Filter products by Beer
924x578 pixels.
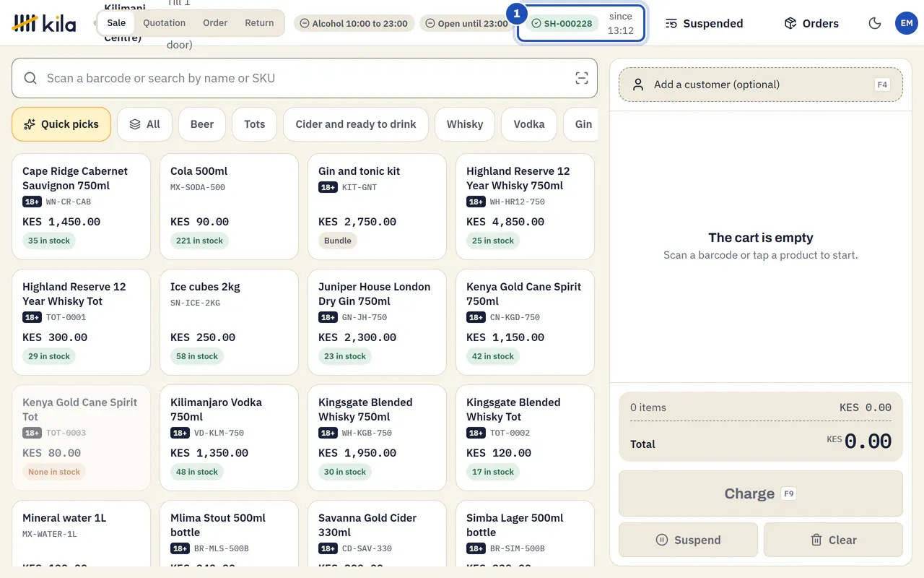tap(202, 124)
